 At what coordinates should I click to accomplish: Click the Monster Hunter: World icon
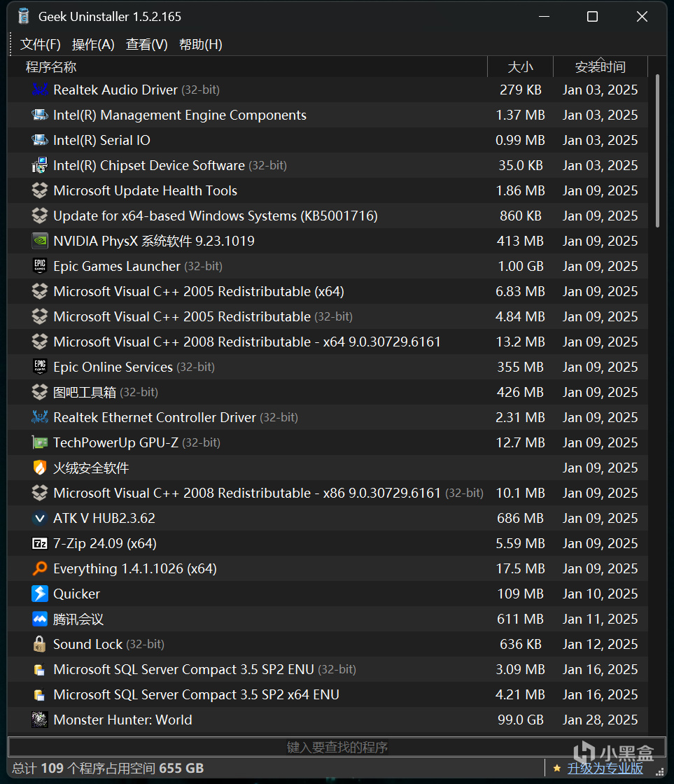40,720
